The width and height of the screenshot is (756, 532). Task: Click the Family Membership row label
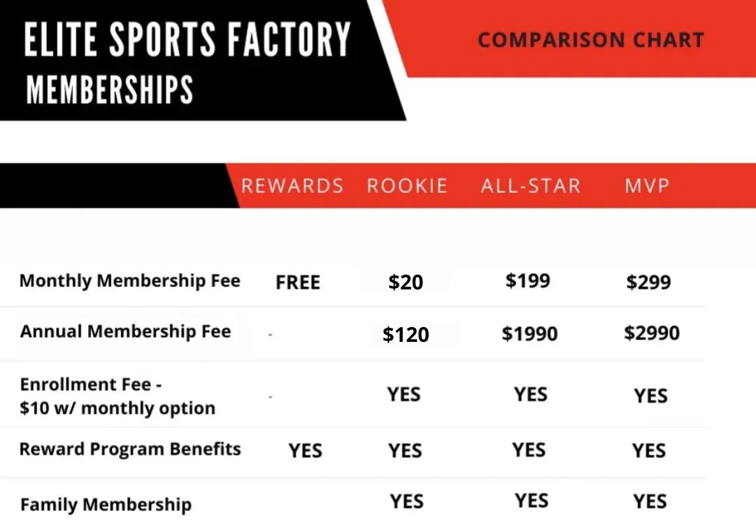pyautogui.click(x=106, y=504)
